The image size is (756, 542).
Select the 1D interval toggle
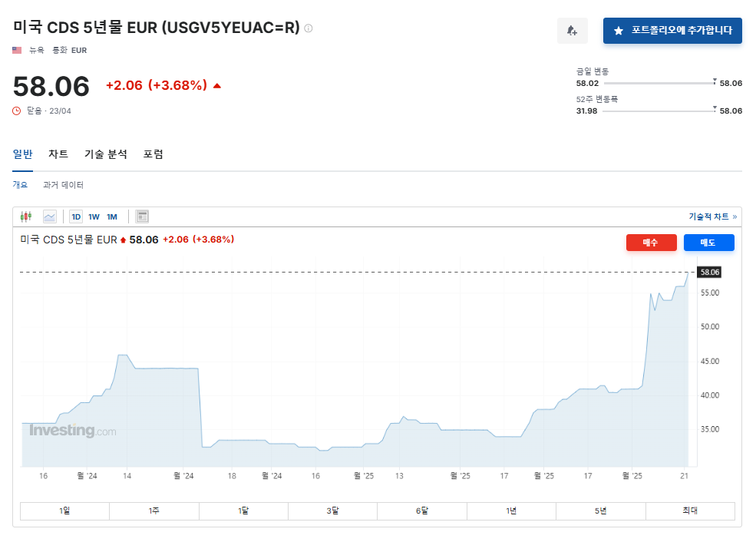76,216
